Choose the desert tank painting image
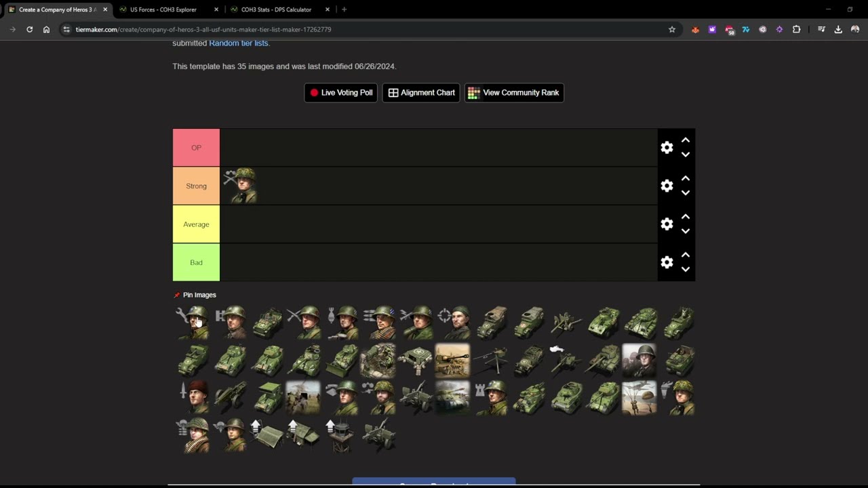 [x=452, y=360]
